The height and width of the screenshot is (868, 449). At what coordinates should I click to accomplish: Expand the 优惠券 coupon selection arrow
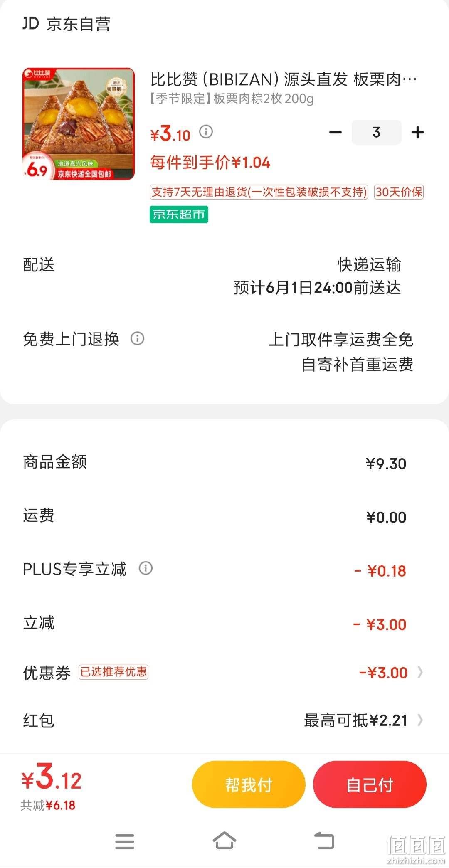420,672
